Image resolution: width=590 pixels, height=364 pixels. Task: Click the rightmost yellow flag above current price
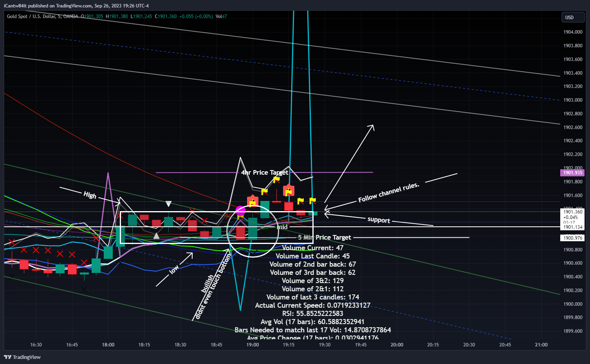(x=312, y=201)
